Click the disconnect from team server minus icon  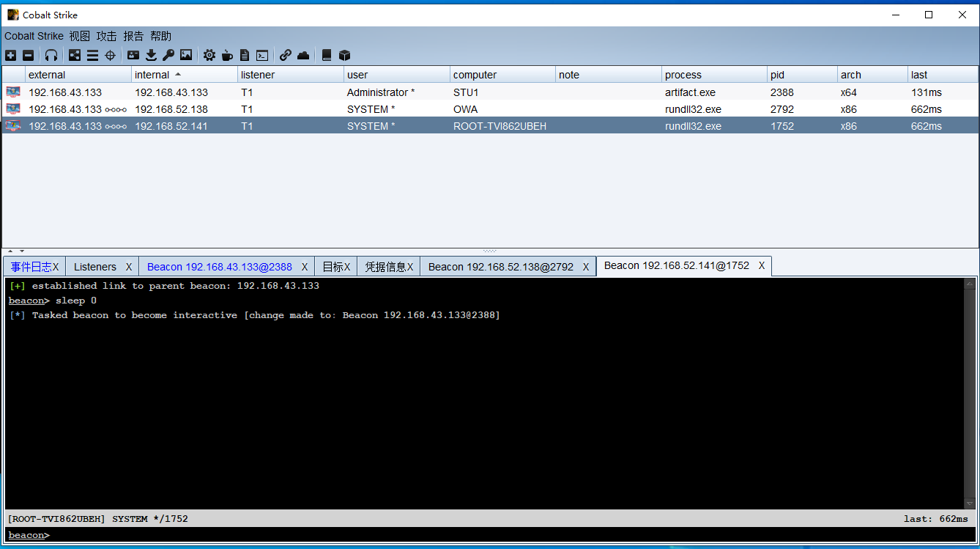[28, 55]
